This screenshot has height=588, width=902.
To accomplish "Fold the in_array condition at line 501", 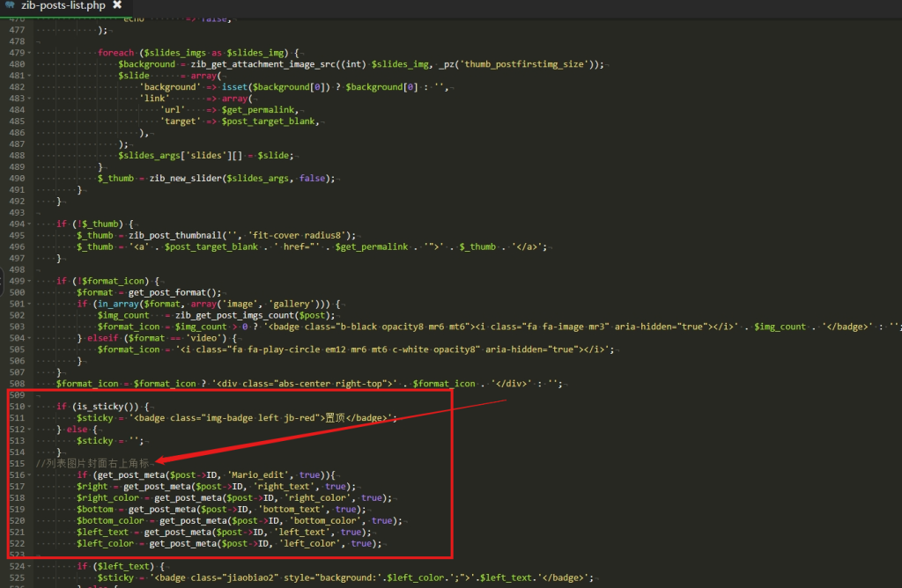I will pos(29,304).
